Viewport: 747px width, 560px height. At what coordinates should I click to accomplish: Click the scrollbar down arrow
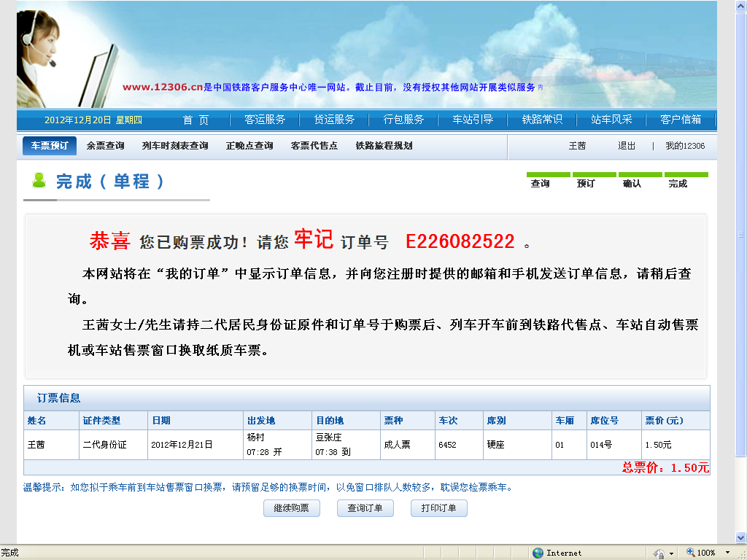741,537
